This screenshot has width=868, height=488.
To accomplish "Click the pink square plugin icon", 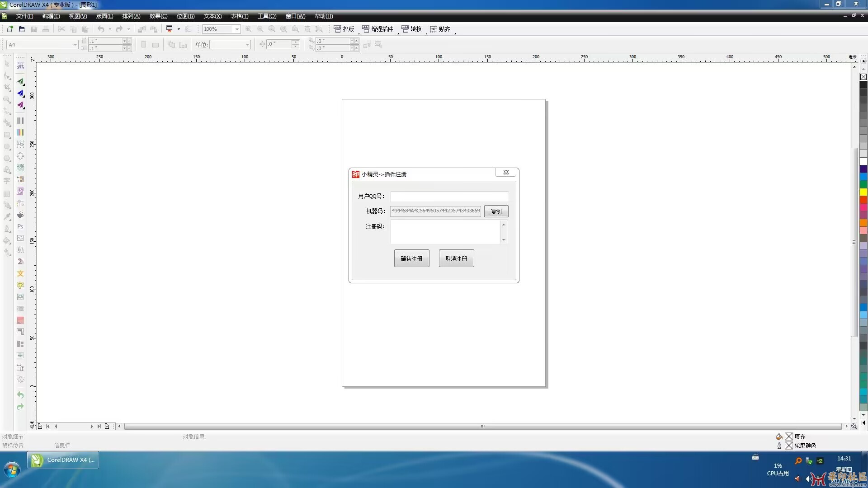I will [x=20, y=320].
